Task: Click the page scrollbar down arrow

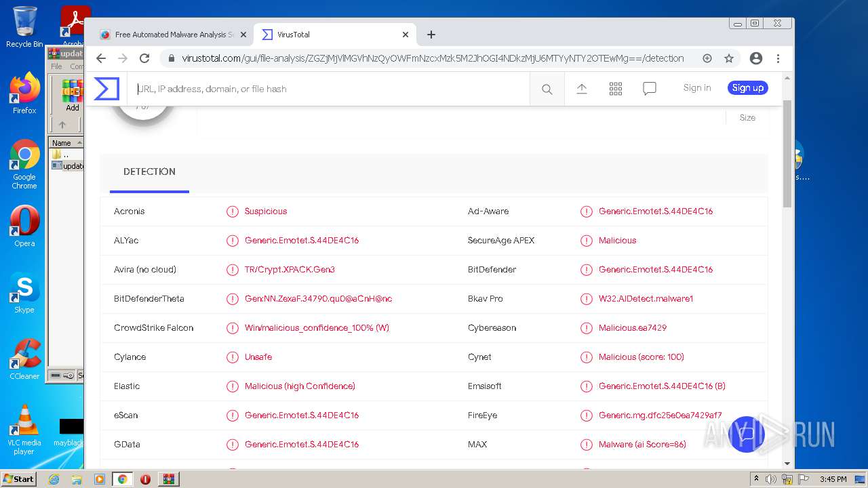Action: 787,464
